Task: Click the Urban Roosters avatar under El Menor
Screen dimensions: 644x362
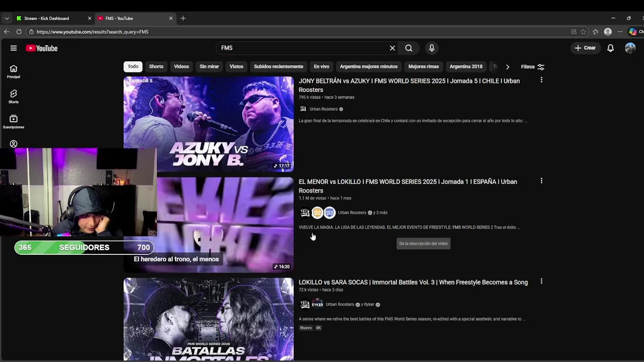Action: click(305, 213)
